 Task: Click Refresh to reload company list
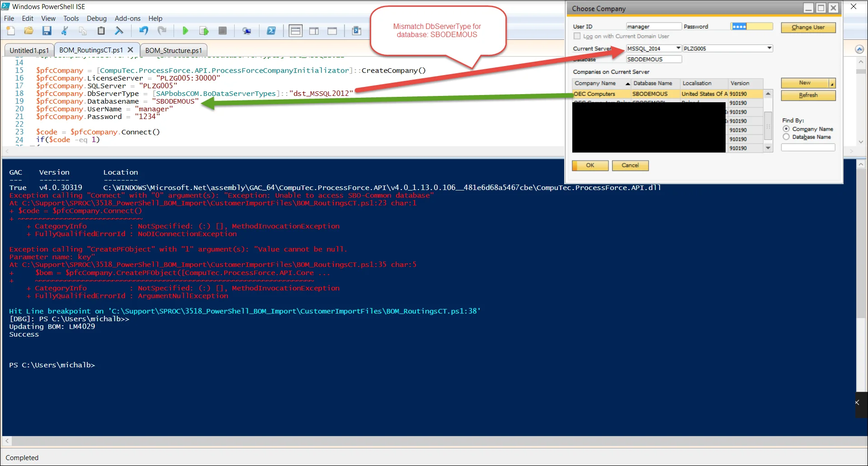coord(808,95)
